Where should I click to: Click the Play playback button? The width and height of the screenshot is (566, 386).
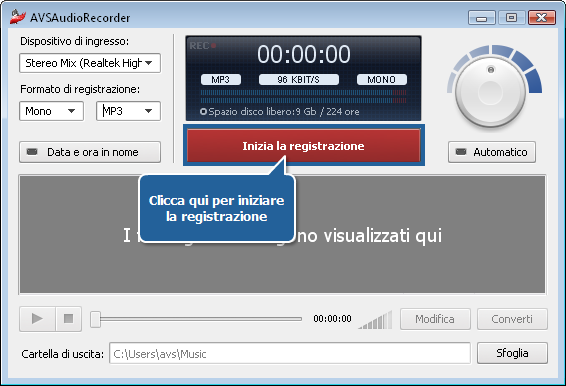point(38,319)
